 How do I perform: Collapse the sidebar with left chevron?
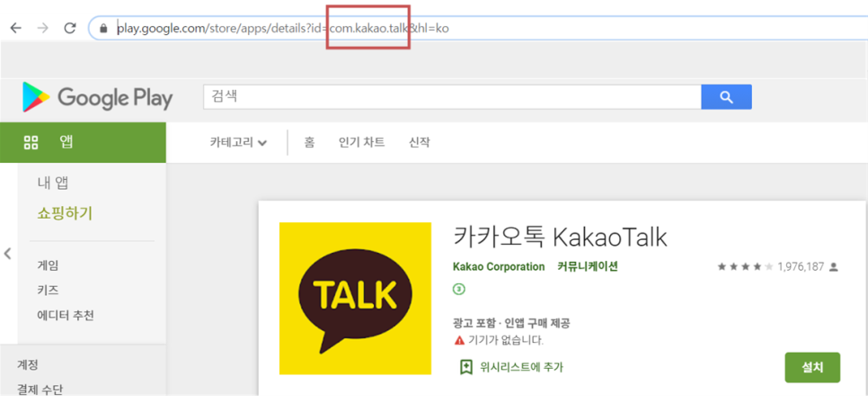pyautogui.click(x=8, y=254)
